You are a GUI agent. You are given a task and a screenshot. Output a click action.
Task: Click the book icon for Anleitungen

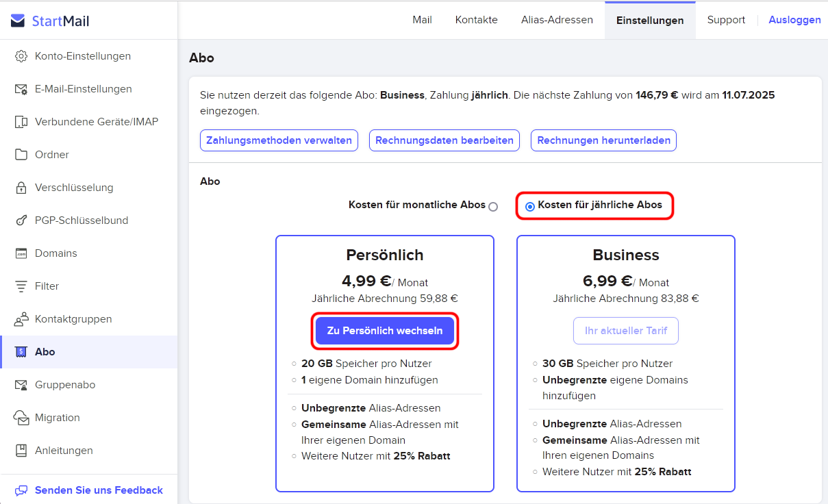point(21,451)
